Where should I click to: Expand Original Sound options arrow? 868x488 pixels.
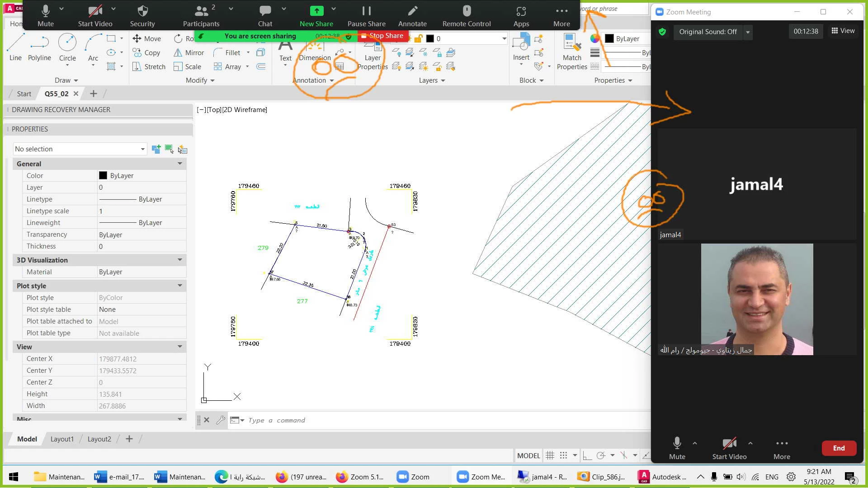[x=748, y=32]
